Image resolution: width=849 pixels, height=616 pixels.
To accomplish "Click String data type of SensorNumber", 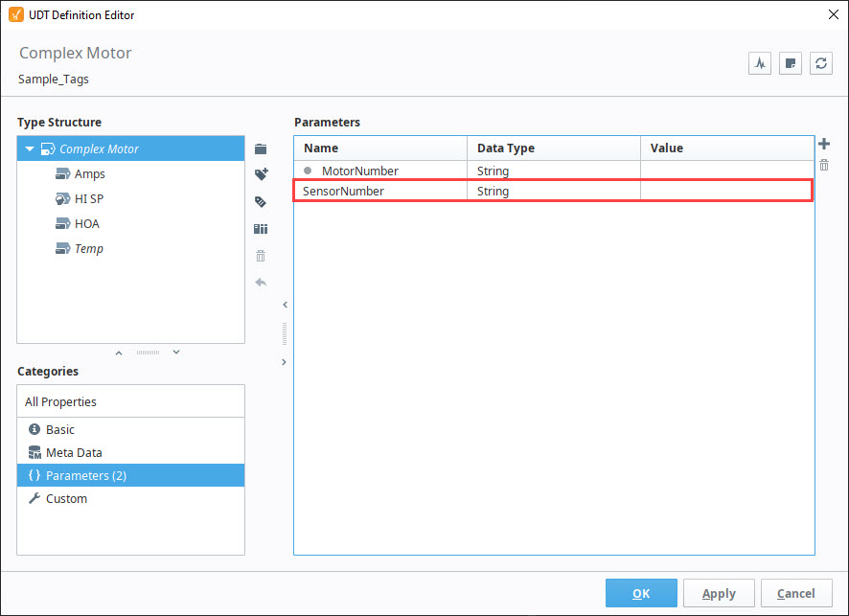I will coord(553,191).
